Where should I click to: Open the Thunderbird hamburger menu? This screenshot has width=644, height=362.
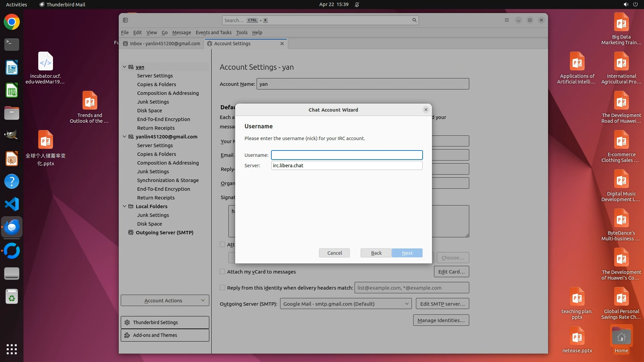pos(507,20)
